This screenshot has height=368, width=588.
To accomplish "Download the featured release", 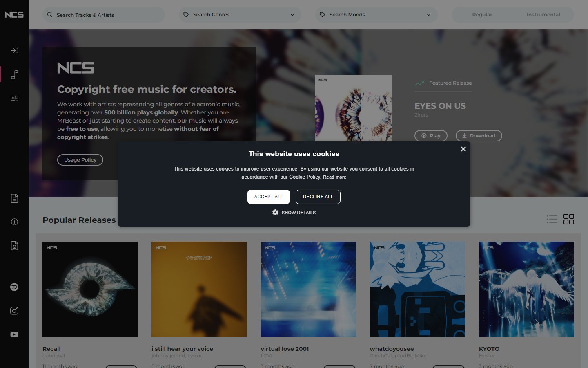I will pyautogui.click(x=479, y=136).
